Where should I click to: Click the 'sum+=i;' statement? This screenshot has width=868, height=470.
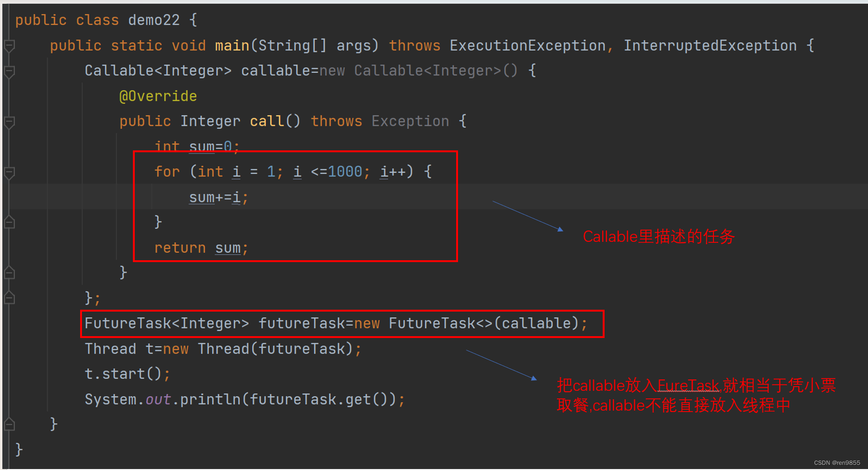(x=219, y=197)
